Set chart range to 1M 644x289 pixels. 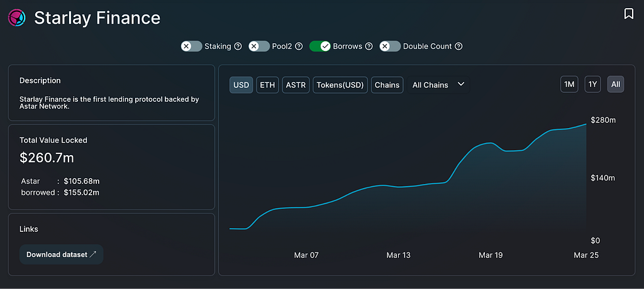click(x=569, y=85)
